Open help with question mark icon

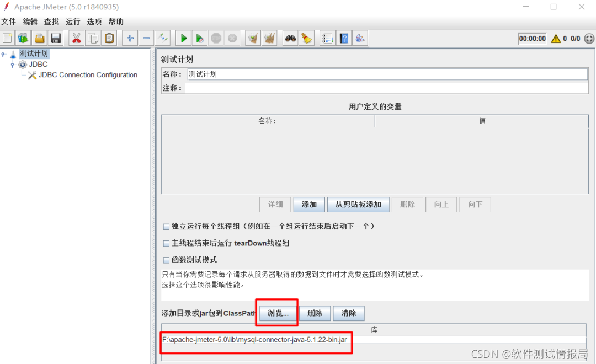[x=344, y=39]
